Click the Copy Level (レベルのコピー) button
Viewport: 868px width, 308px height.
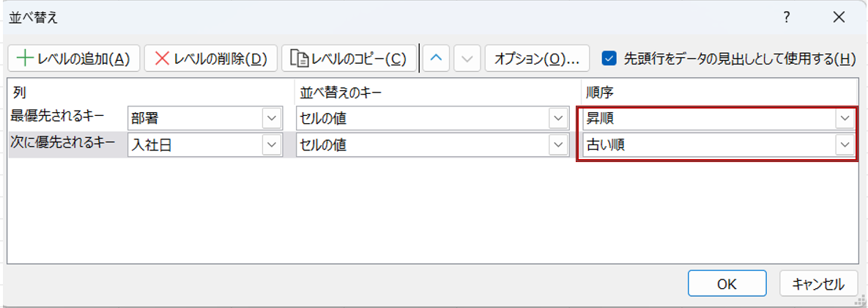(x=348, y=59)
